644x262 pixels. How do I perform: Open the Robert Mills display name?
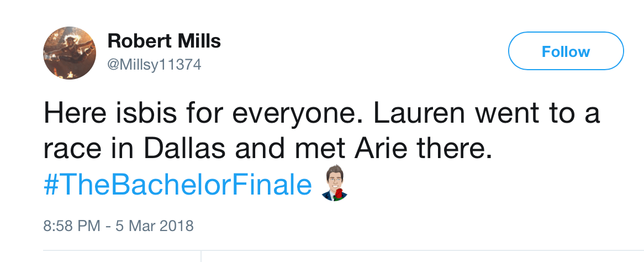pos(164,40)
